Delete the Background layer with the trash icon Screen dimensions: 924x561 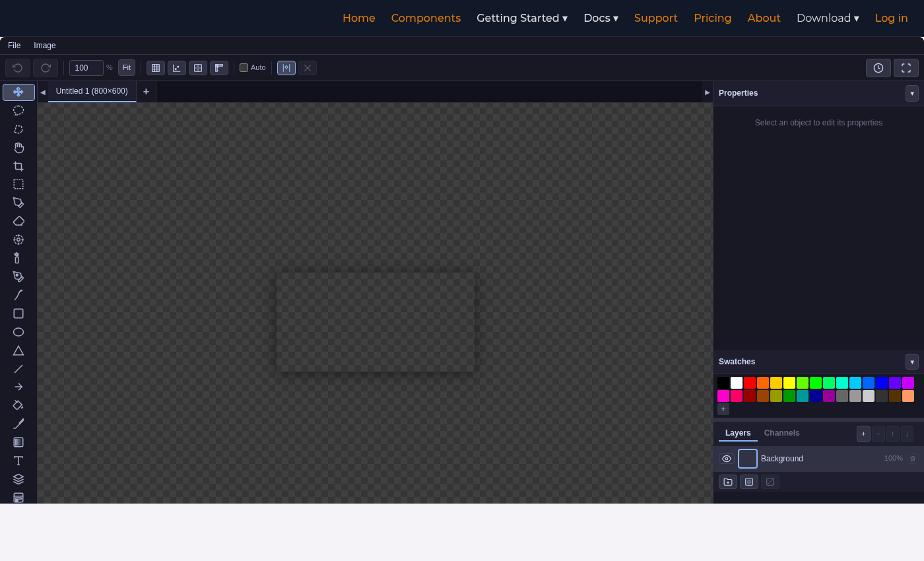(913, 458)
